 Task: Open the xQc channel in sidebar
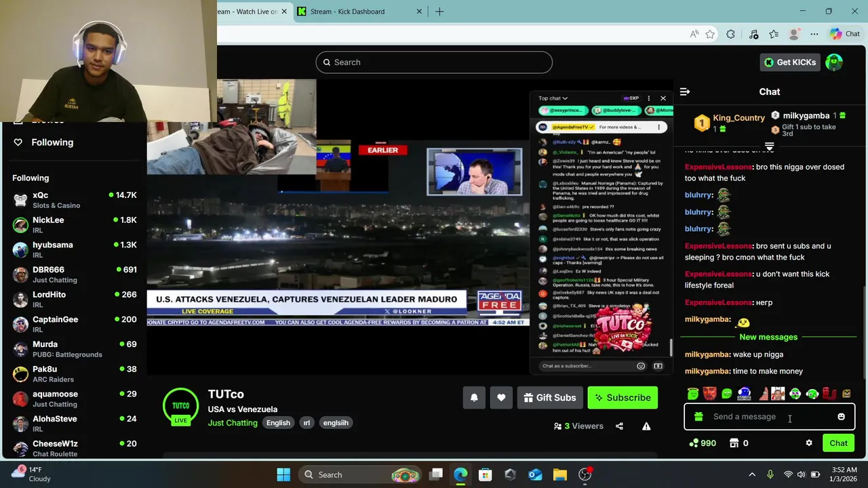click(75, 200)
